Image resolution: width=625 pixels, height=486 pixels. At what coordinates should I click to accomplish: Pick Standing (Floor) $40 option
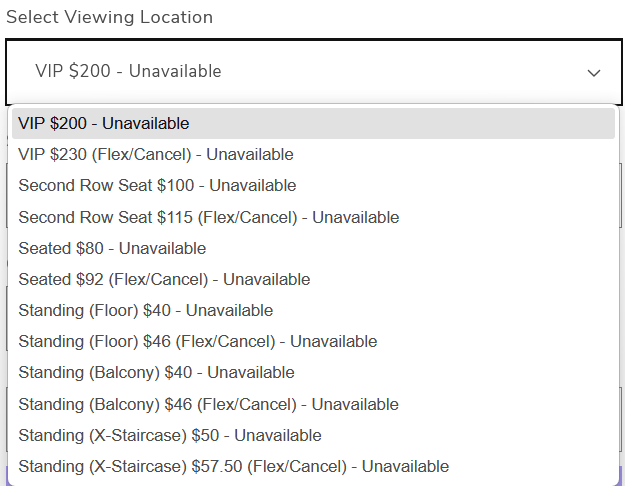click(313, 311)
